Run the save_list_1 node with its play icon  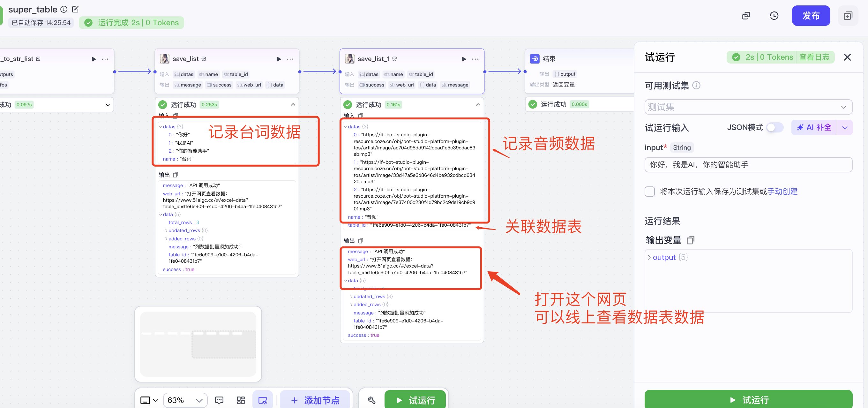[x=464, y=59]
